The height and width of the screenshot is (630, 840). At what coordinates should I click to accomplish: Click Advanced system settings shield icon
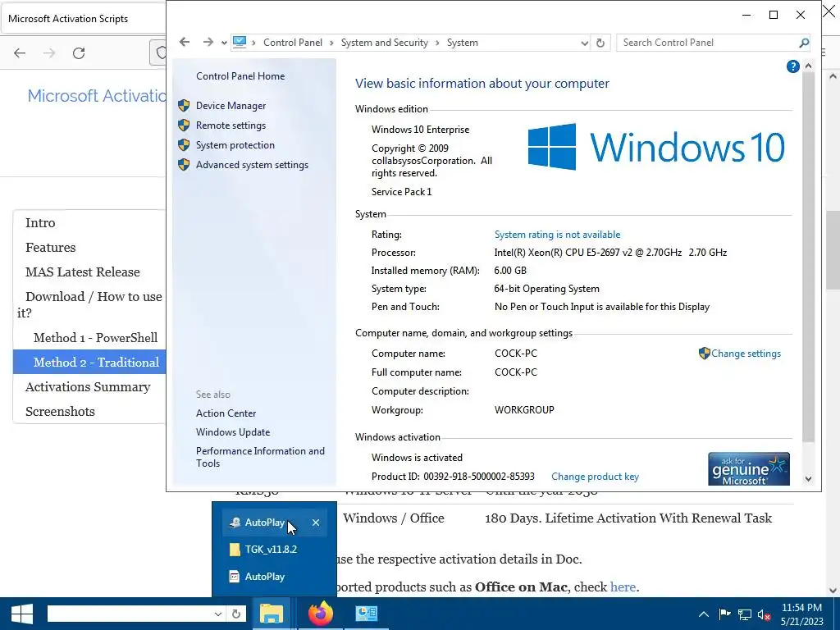[184, 164]
